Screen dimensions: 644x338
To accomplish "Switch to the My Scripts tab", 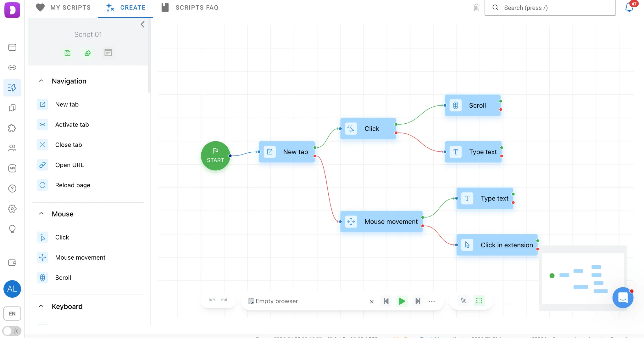I will coord(63,8).
